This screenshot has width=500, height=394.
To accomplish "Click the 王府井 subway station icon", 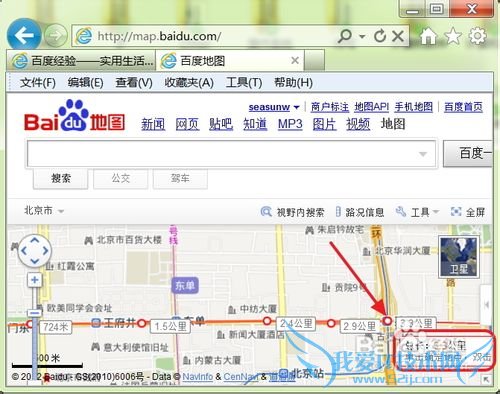I will pyautogui.click(x=96, y=322).
